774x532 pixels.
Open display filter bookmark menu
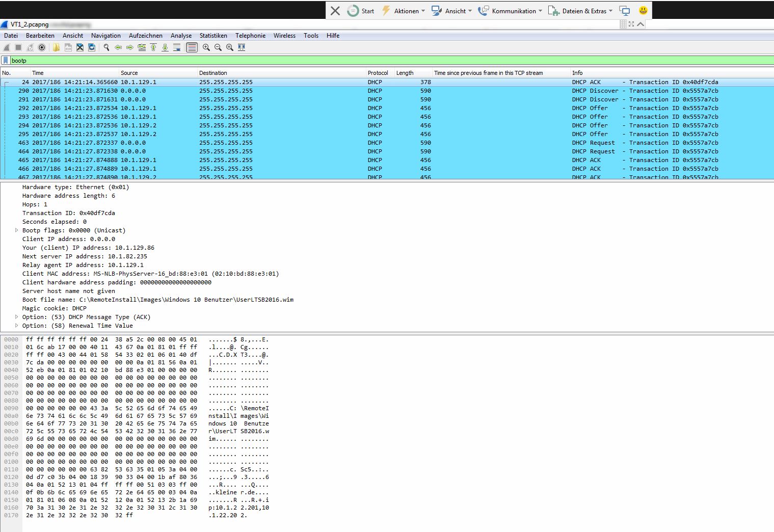pos(6,60)
